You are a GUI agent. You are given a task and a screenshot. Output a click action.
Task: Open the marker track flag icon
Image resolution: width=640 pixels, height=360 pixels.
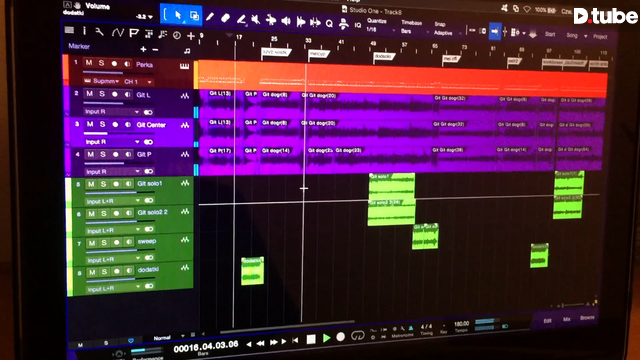(134, 33)
